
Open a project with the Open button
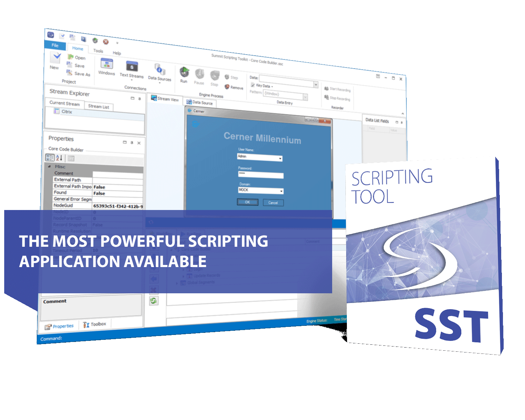coord(76,57)
